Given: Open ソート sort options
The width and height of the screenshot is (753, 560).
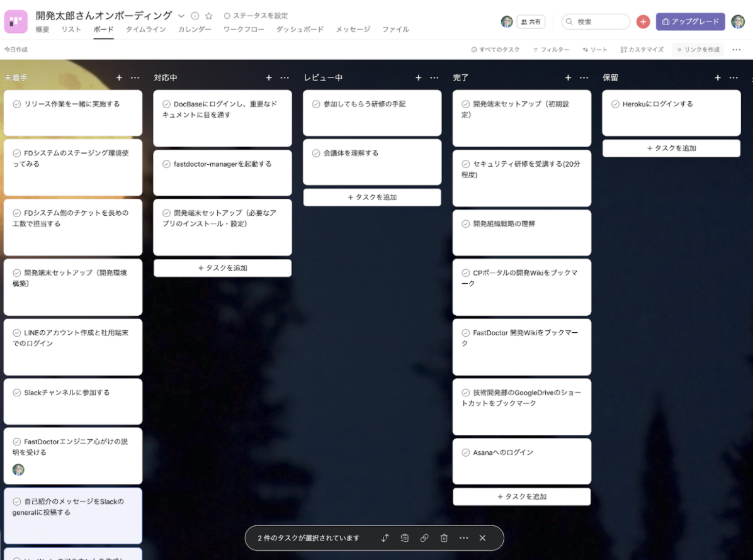Looking at the screenshot, I should pos(595,50).
